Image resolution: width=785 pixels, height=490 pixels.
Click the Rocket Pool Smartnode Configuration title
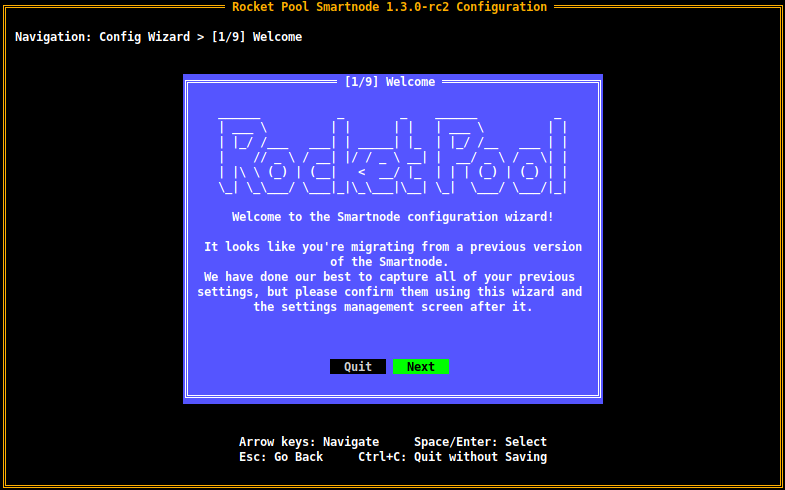tap(390, 7)
